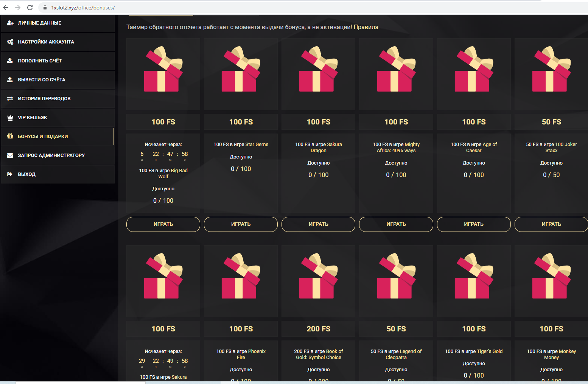This screenshot has height=384, width=588.
Task: Open ПОПОЛНИТЬ СЧЁТ menu item
Action: coord(58,61)
